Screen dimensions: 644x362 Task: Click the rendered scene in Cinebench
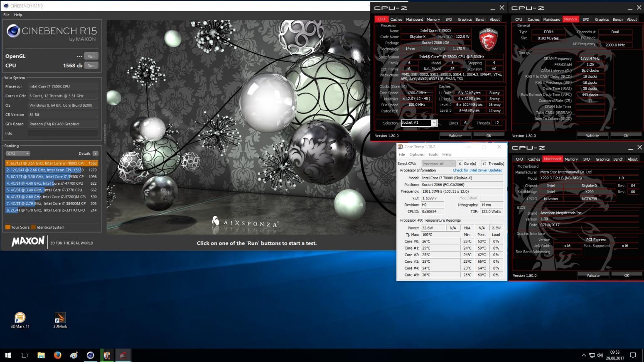238,127
